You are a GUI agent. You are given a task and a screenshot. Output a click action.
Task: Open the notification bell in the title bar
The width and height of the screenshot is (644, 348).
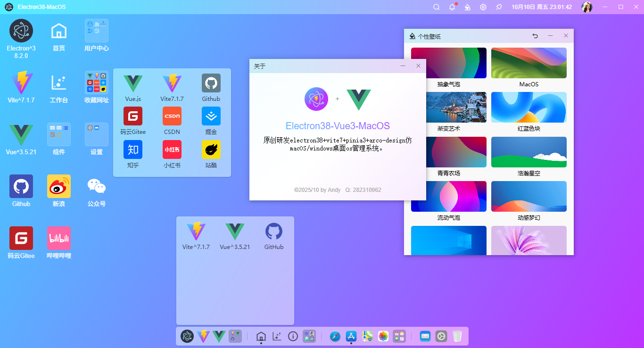pos(451,7)
